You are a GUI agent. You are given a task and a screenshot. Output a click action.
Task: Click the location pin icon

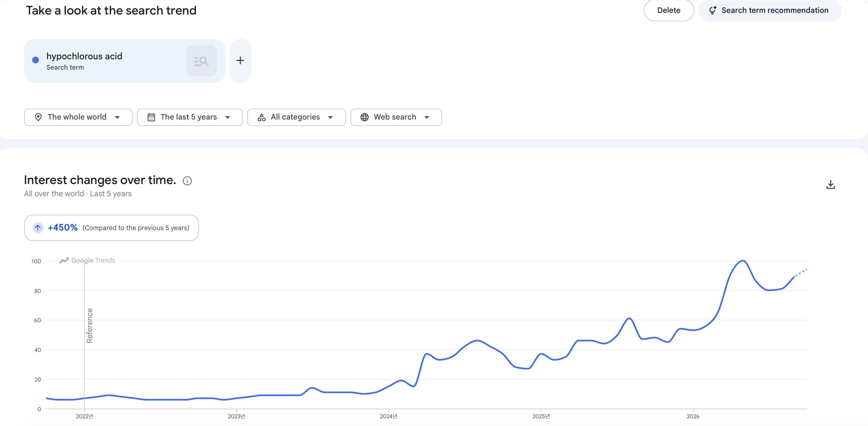coord(38,117)
